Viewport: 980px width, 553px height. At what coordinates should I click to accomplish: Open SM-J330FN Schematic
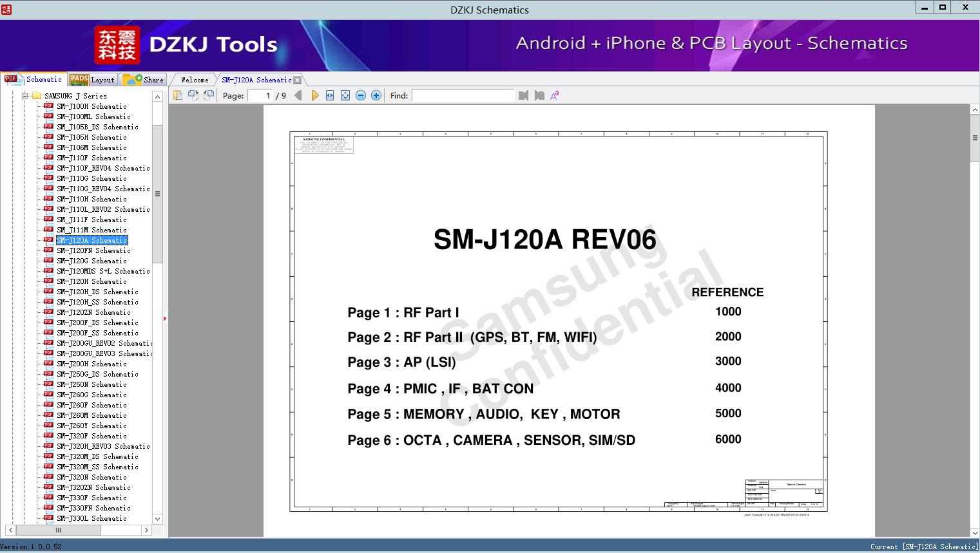pyautogui.click(x=93, y=508)
